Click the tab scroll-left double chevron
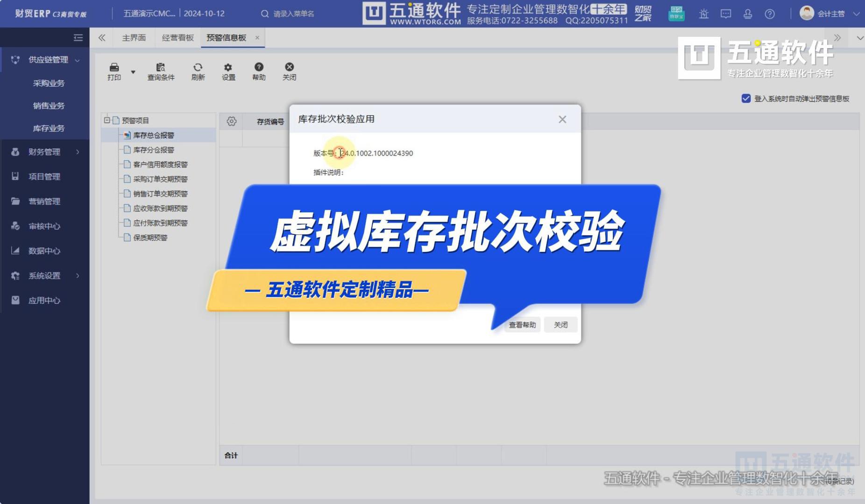865x504 pixels. point(102,38)
